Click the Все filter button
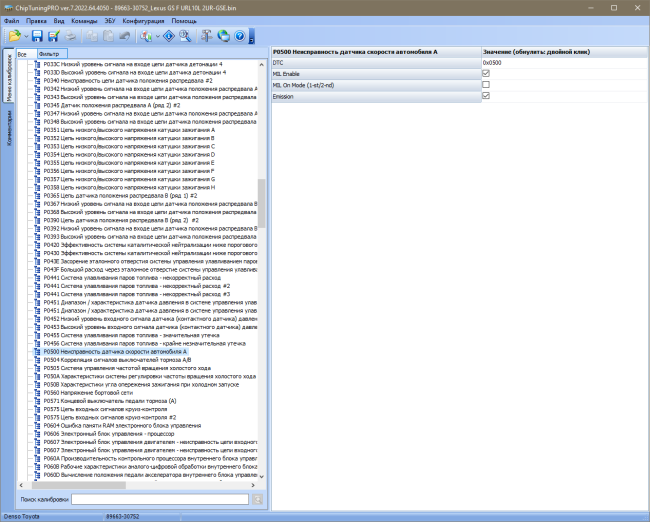This screenshot has width=650, height=522. [27, 54]
